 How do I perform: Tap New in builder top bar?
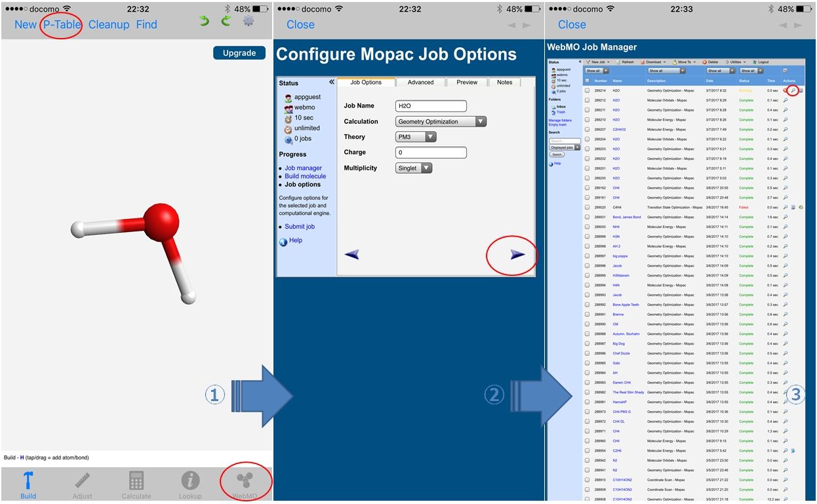[x=26, y=25]
